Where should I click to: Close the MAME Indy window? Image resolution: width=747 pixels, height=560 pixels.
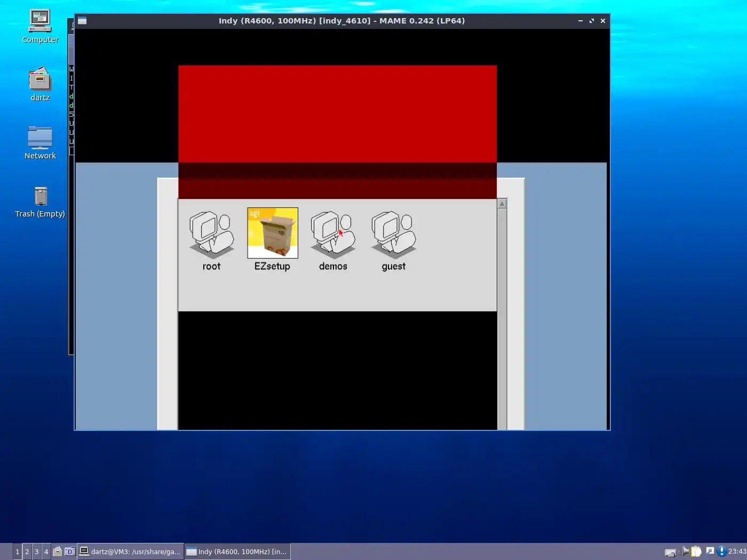[603, 21]
